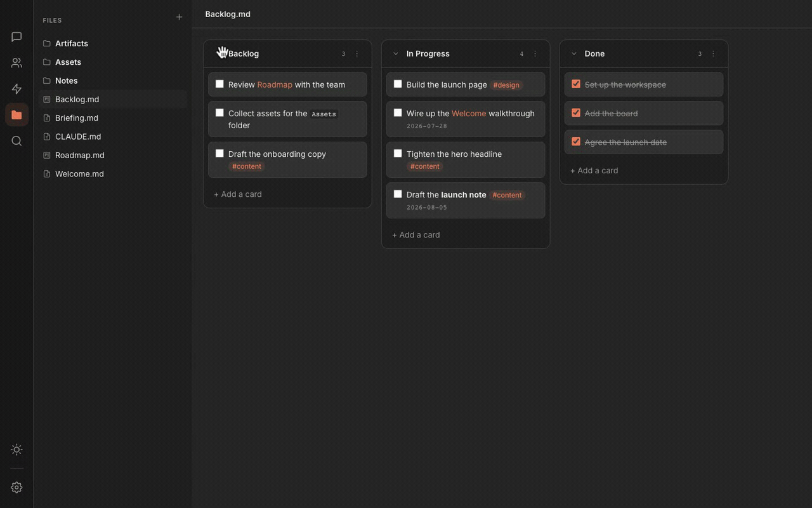
Task: Open Roadmap.md in the file list
Action: tap(112, 155)
